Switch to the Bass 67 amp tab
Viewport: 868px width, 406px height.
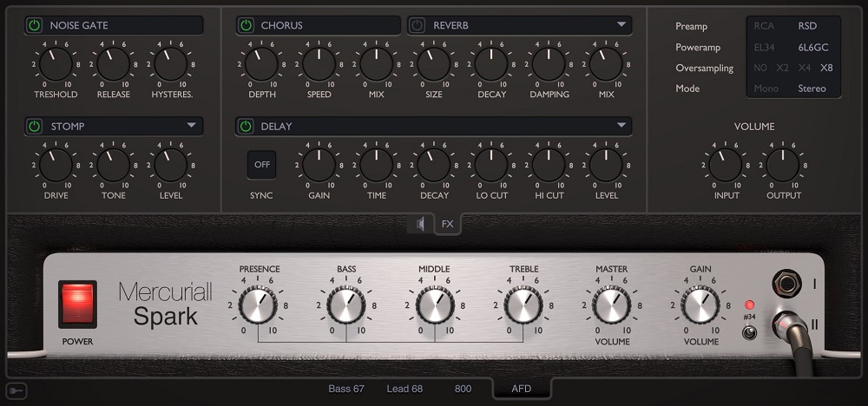coord(346,389)
